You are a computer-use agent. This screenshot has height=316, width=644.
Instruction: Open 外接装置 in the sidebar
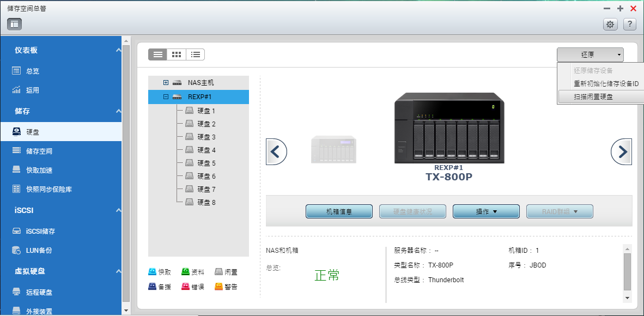tap(39, 311)
